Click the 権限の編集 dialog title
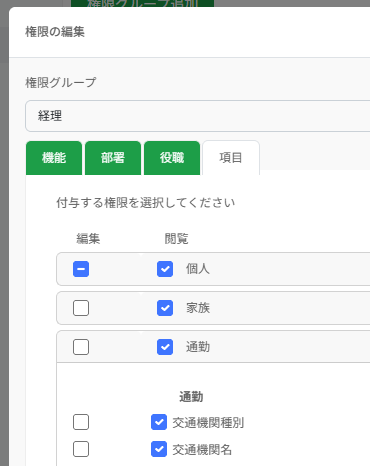The height and width of the screenshot is (466, 370). pyautogui.click(x=55, y=32)
